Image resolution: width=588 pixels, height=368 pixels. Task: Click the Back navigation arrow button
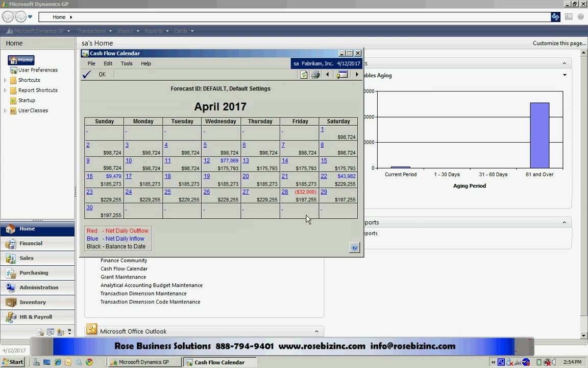[8, 16]
